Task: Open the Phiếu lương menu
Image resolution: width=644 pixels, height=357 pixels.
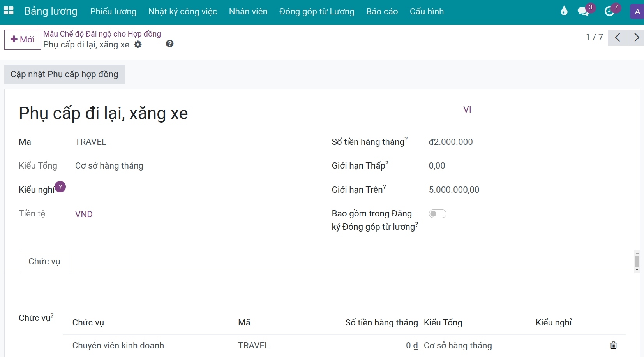Action: point(113,11)
